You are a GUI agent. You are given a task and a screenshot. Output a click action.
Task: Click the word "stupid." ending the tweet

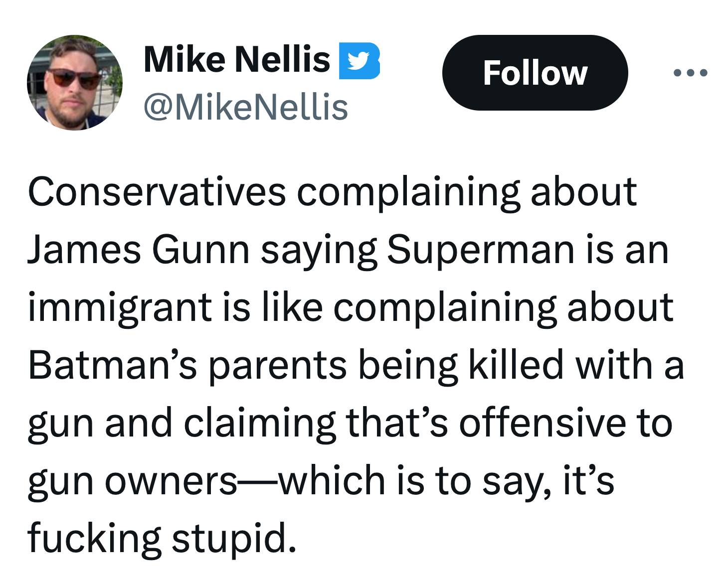pyautogui.click(x=234, y=539)
